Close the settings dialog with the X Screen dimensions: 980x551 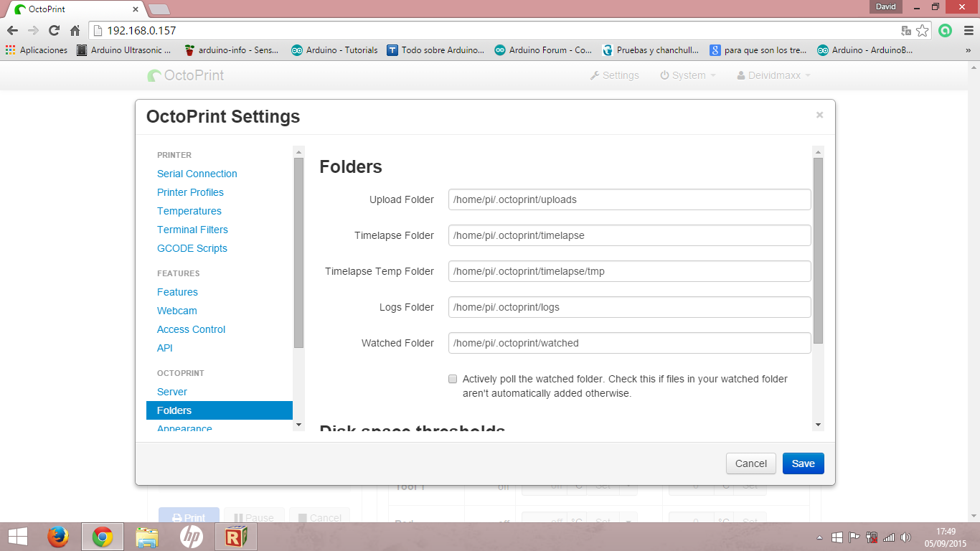pos(819,115)
